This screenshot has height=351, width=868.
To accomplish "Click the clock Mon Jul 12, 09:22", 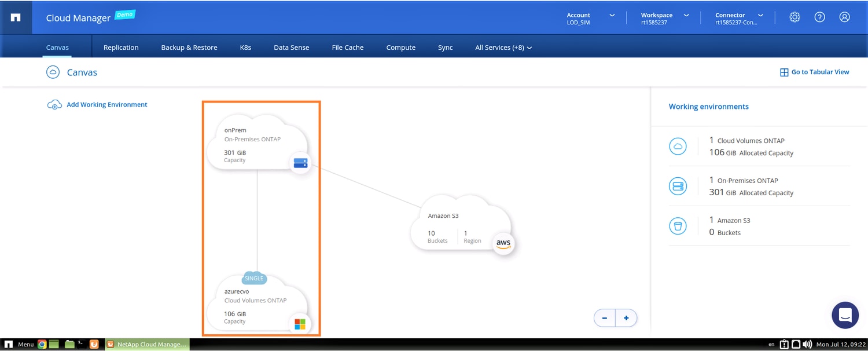I will (x=840, y=345).
